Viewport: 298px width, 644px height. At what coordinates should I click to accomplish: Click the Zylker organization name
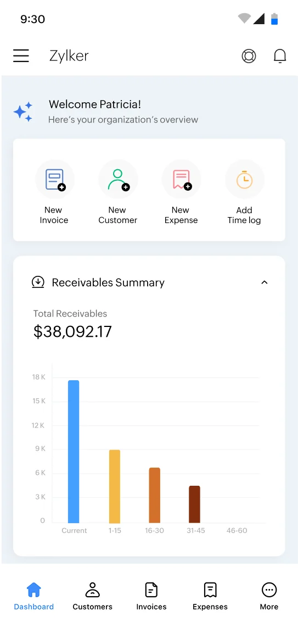tap(69, 56)
